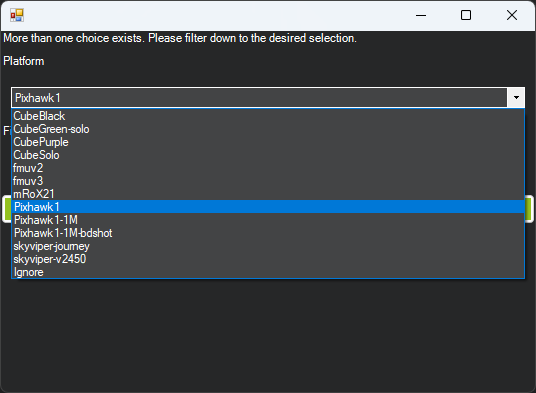Minimize the firmware selection window

click(x=421, y=15)
